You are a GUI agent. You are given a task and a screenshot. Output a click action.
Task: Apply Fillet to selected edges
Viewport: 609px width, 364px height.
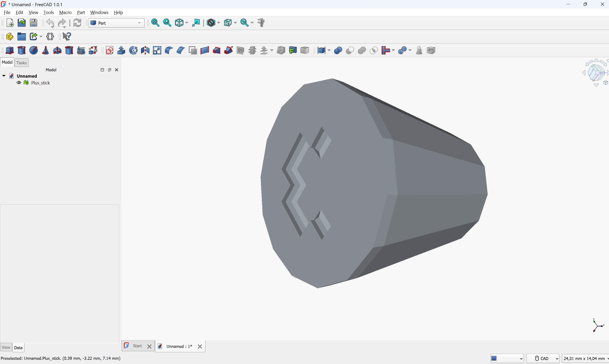click(169, 50)
